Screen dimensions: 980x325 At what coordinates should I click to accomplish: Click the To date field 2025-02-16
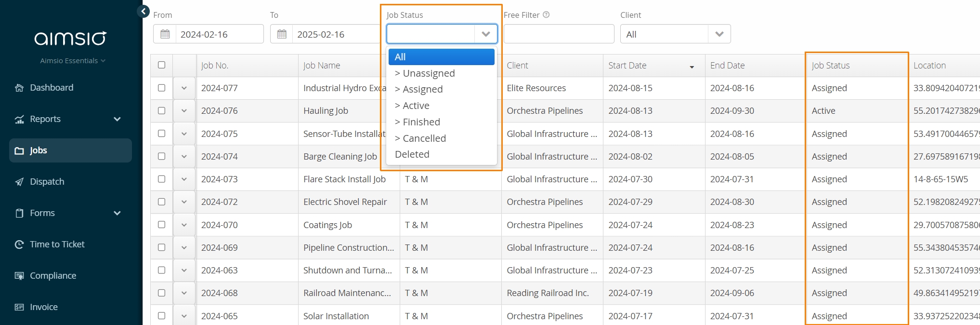pyautogui.click(x=336, y=34)
